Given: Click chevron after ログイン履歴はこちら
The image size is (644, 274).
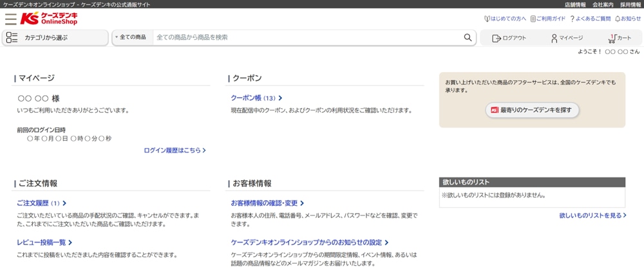Looking at the screenshot, I should (x=204, y=151).
